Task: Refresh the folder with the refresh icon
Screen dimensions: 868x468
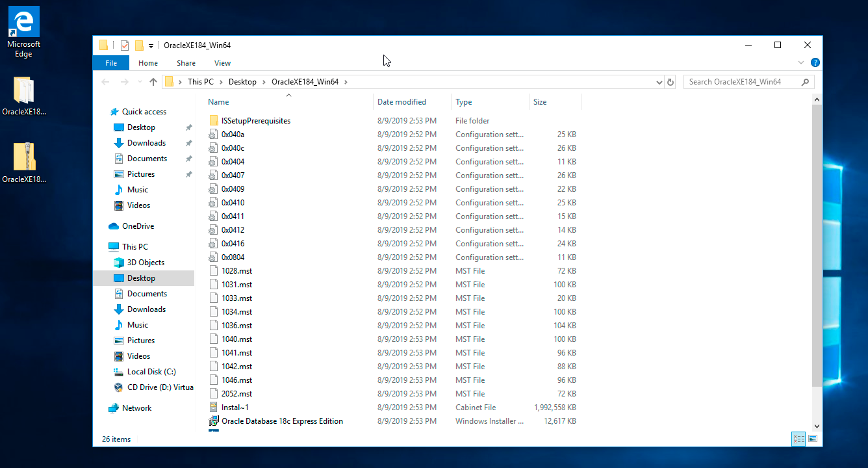Action: 670,82
